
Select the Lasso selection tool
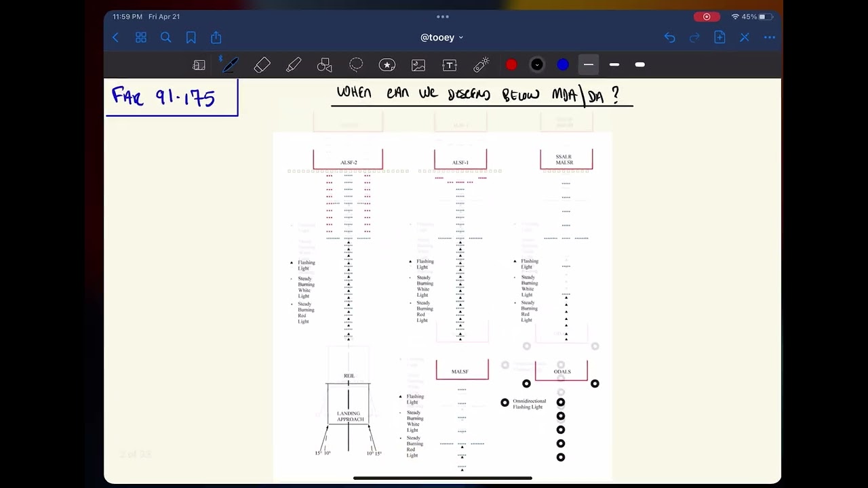[356, 65]
